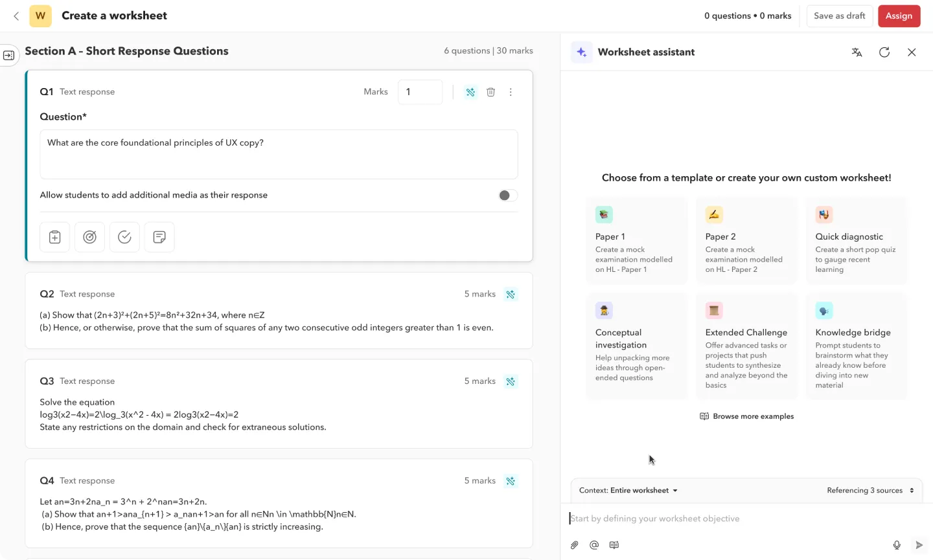Edit the Marks value for Q1
The height and width of the screenshot is (560, 933).
pyautogui.click(x=420, y=91)
